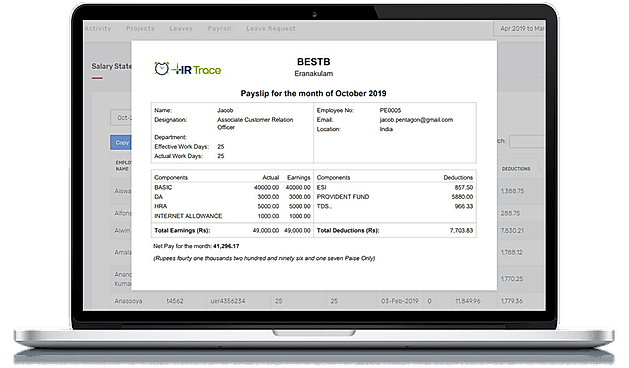Click the 11,849.96 cell in Anasooya row

tap(467, 301)
